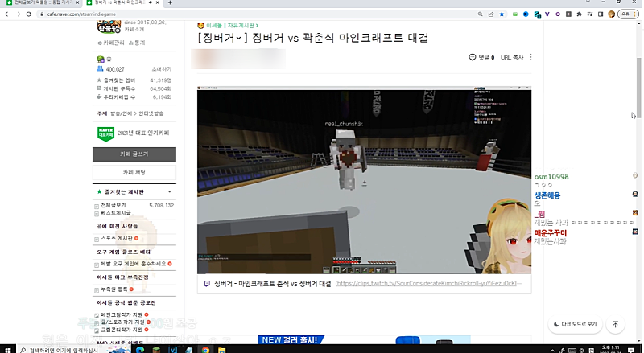Viewport: 644px width, 353px height.
Task: Open the purple O extension
Action: pyautogui.click(x=558, y=14)
